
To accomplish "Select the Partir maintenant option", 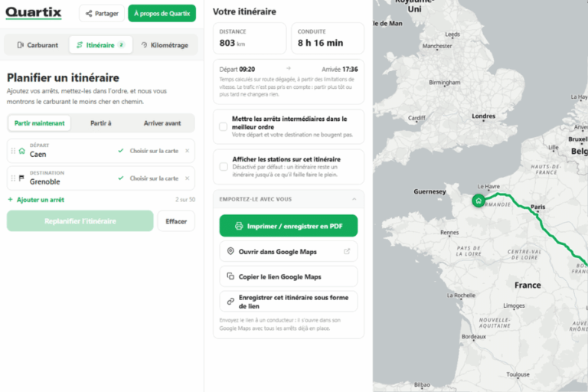I will (x=39, y=123).
